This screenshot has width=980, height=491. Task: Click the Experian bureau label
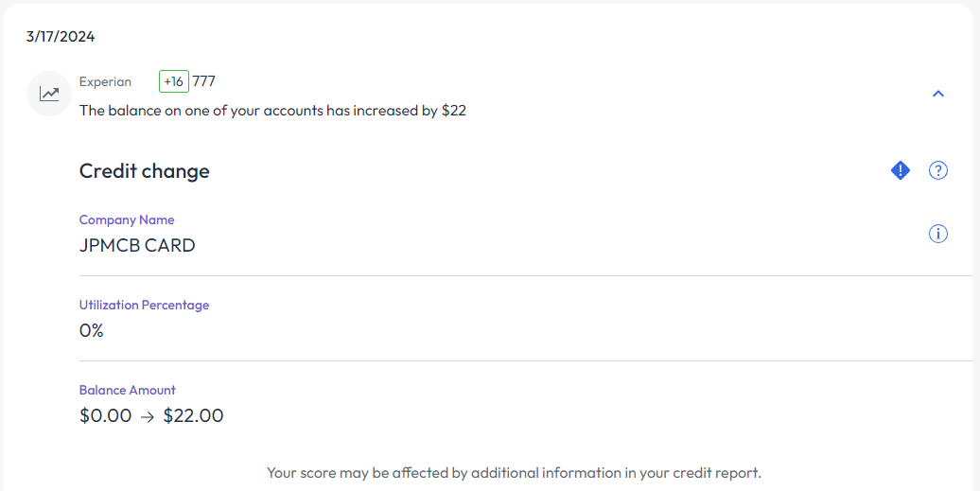105,81
